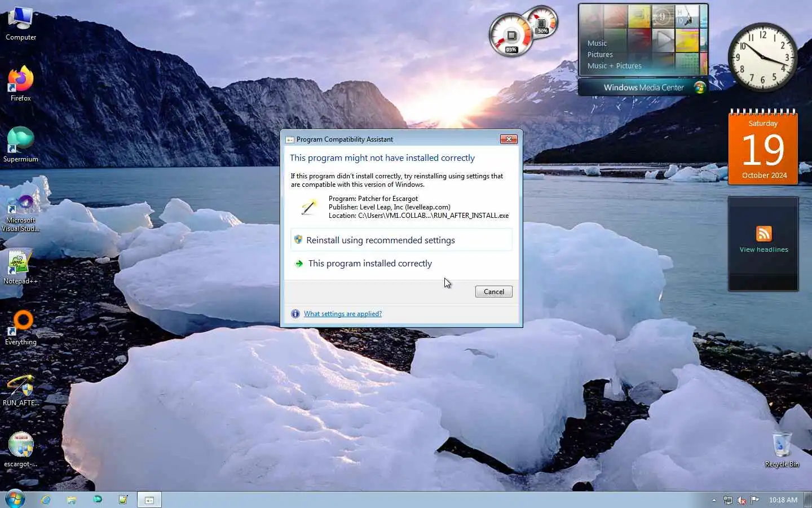This screenshot has width=812, height=508.
Task: Select Pictures in Media Center gadget
Action: pos(600,55)
